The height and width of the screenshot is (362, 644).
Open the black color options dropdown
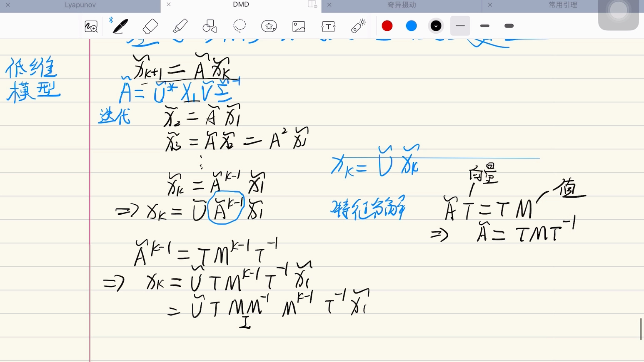point(436,26)
